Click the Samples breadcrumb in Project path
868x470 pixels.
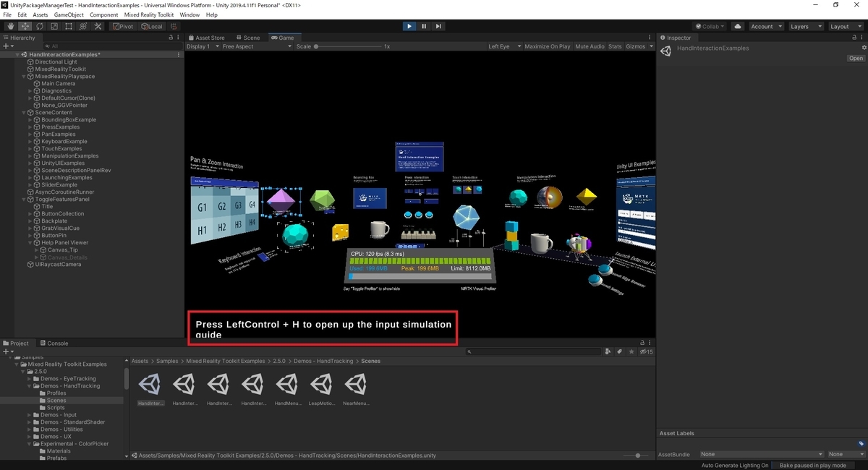167,361
